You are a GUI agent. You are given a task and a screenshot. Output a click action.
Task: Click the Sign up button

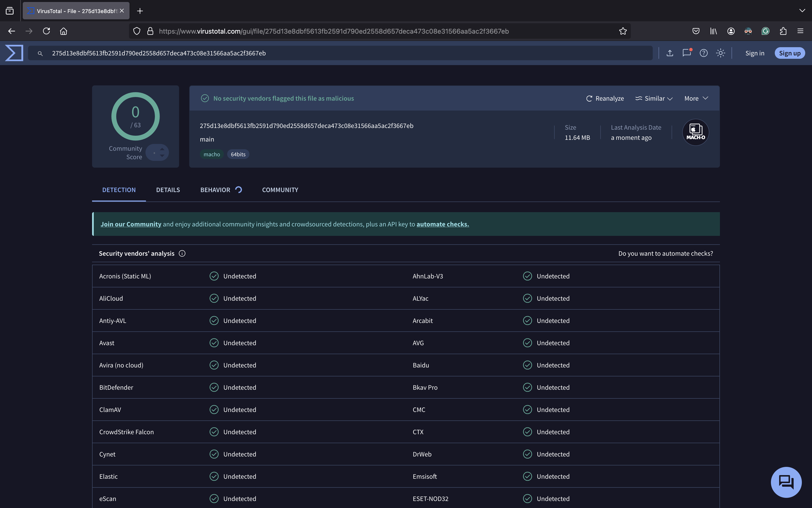click(x=790, y=53)
